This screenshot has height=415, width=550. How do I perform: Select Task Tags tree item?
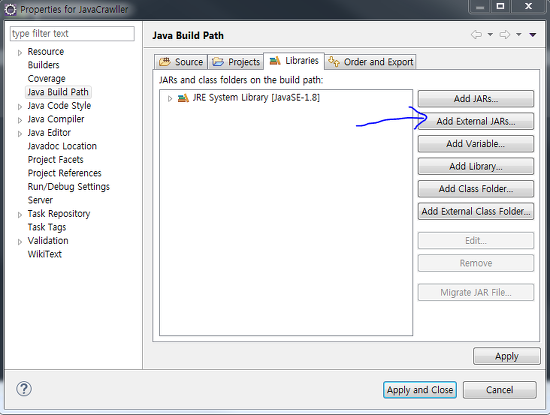pos(47,227)
